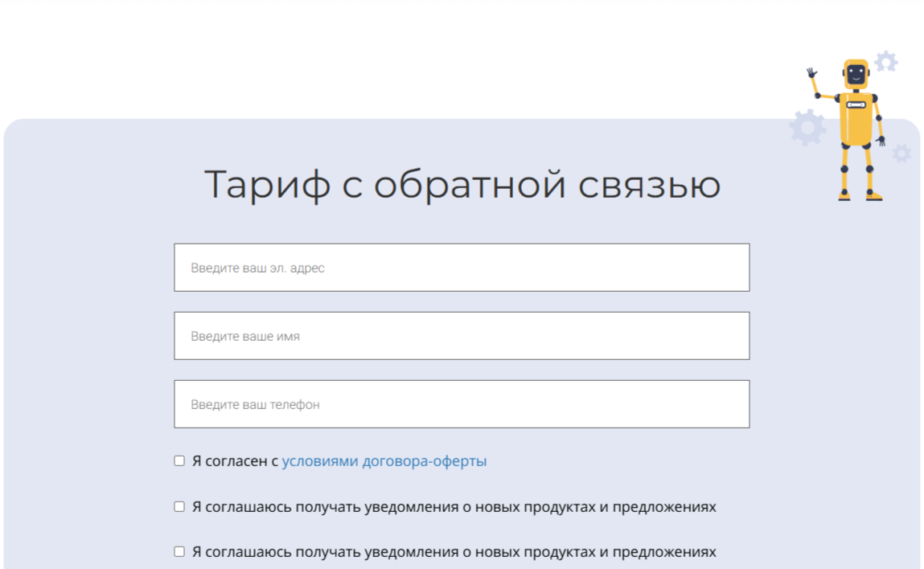The height and width of the screenshot is (569, 924).
Task: Click the white panel on the robot's chest
Action: coord(856,104)
